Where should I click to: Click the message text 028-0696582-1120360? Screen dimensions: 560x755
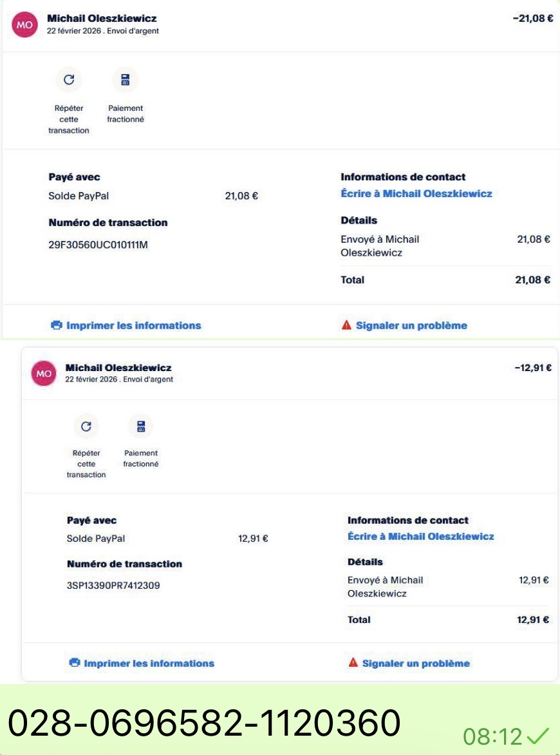(204, 723)
